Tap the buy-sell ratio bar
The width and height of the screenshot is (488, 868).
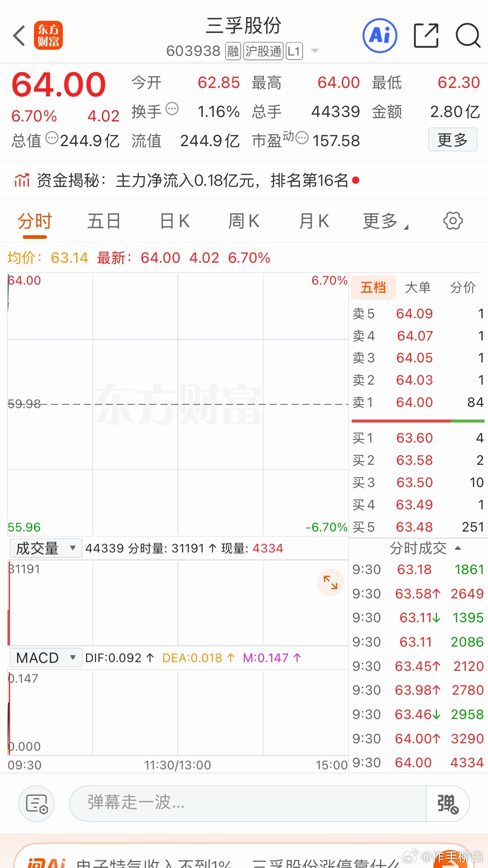pos(418,421)
